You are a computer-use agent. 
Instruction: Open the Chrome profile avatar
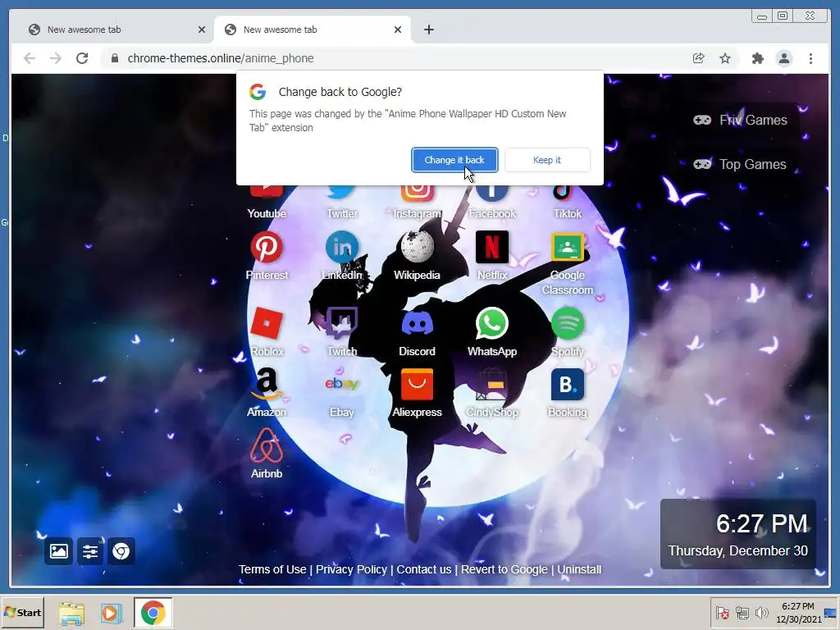point(783,58)
